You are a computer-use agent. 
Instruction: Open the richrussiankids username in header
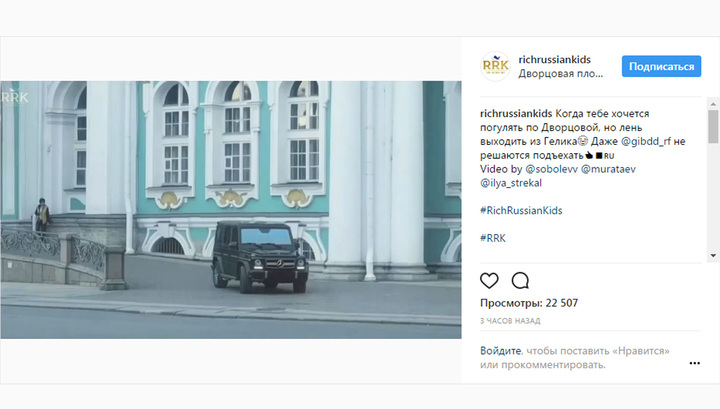554,60
